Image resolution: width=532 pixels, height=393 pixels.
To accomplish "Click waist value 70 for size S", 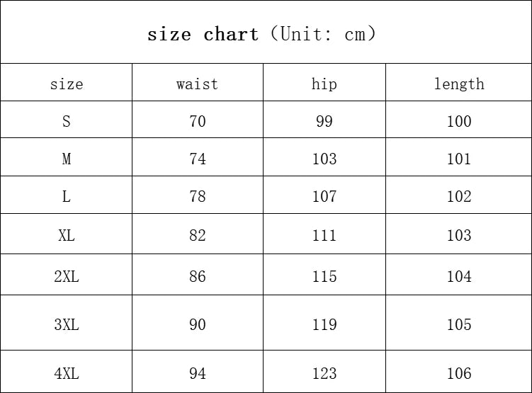I will [197, 122].
